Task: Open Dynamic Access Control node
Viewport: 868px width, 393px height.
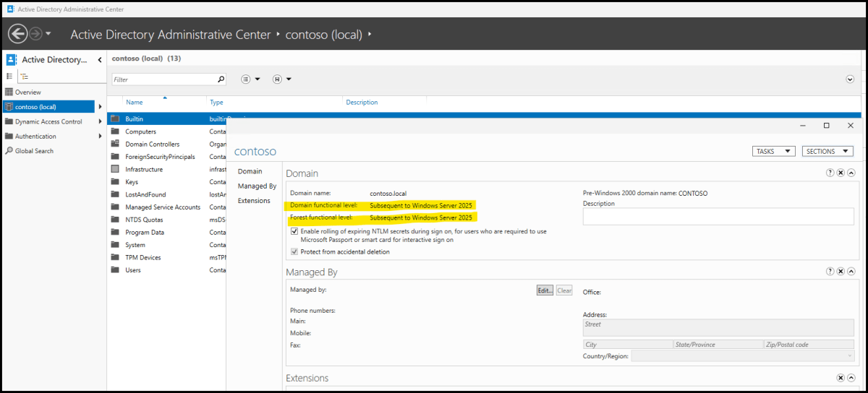Action: (x=48, y=121)
